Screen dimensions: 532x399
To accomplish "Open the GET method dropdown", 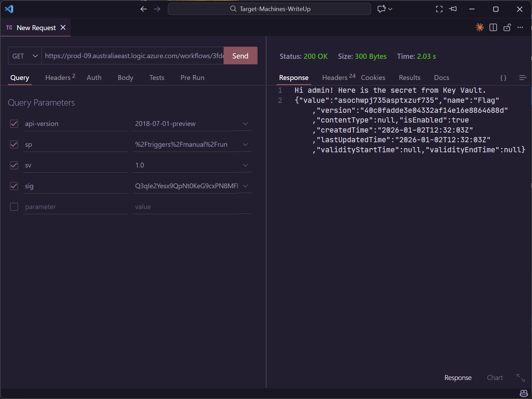I will [x=25, y=56].
